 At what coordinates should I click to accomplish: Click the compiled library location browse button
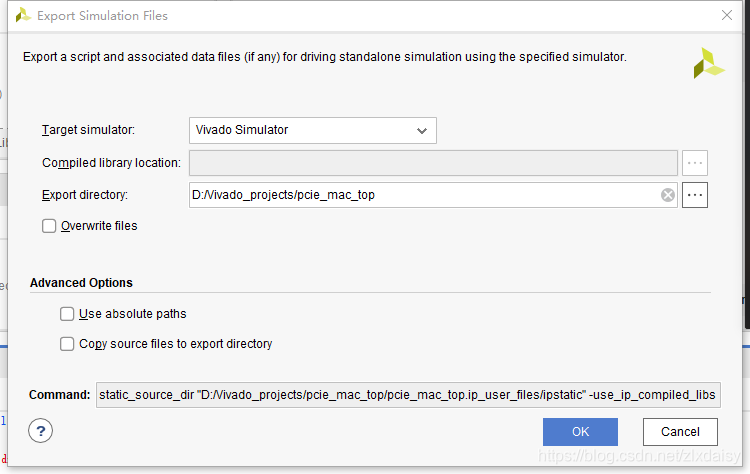695,163
